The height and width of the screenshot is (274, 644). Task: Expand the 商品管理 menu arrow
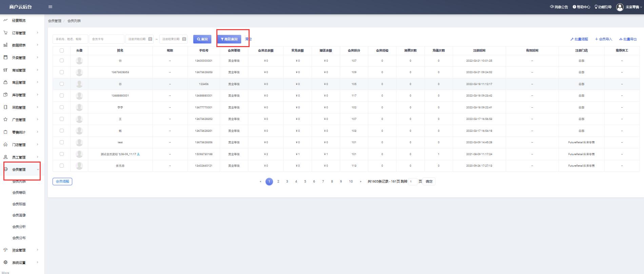pos(37,82)
